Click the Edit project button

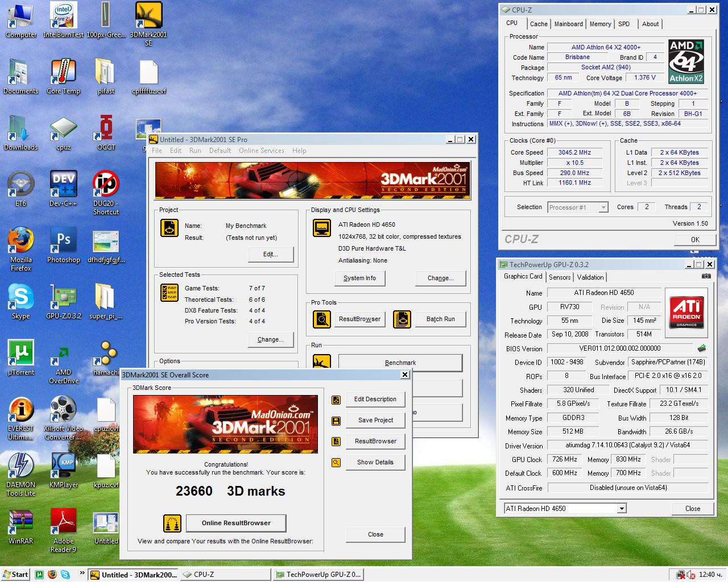pyautogui.click(x=271, y=254)
